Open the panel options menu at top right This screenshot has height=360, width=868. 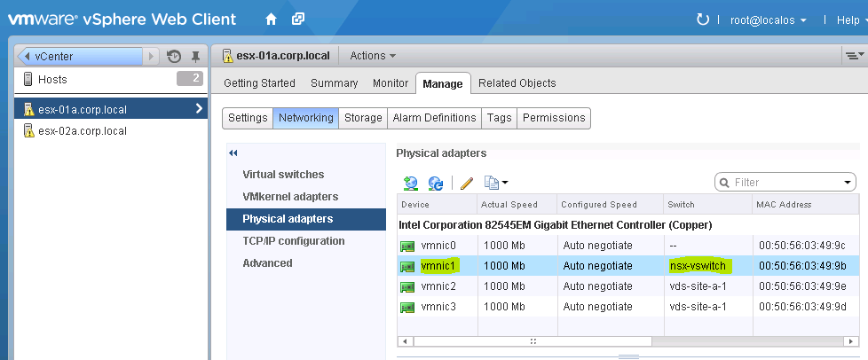(x=853, y=55)
